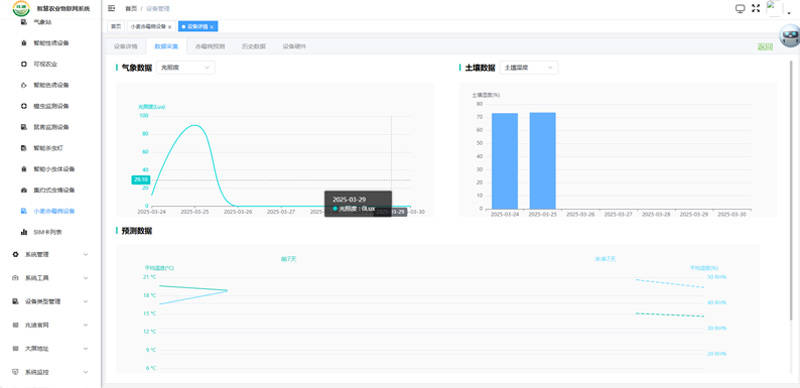Open the robot assistant icon
The image size is (800, 388).
coord(790,36)
